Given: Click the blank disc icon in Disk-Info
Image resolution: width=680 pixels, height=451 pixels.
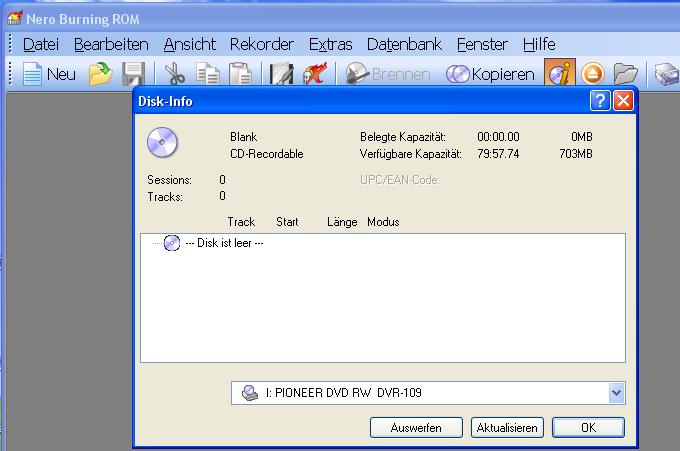Looking at the screenshot, I should [162, 142].
